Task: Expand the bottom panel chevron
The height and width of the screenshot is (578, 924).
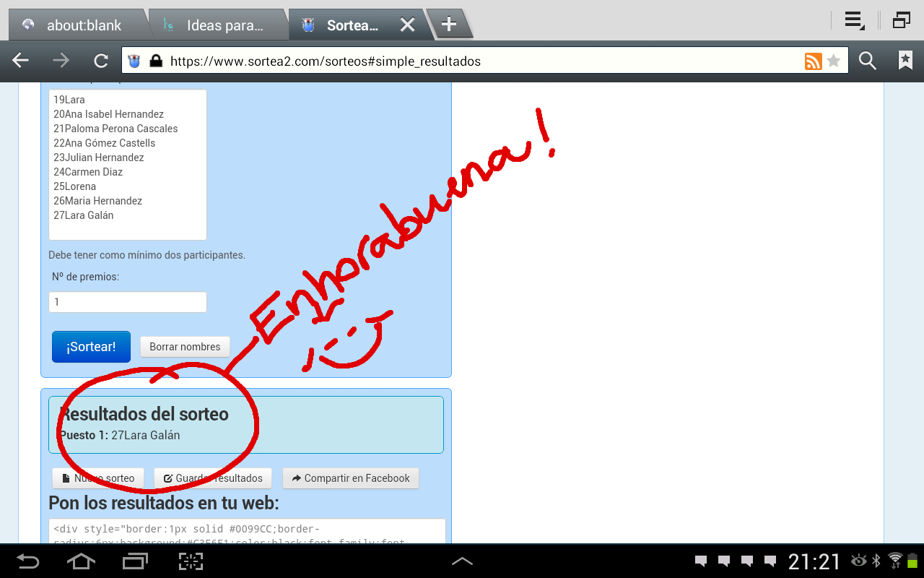Action: point(462,561)
